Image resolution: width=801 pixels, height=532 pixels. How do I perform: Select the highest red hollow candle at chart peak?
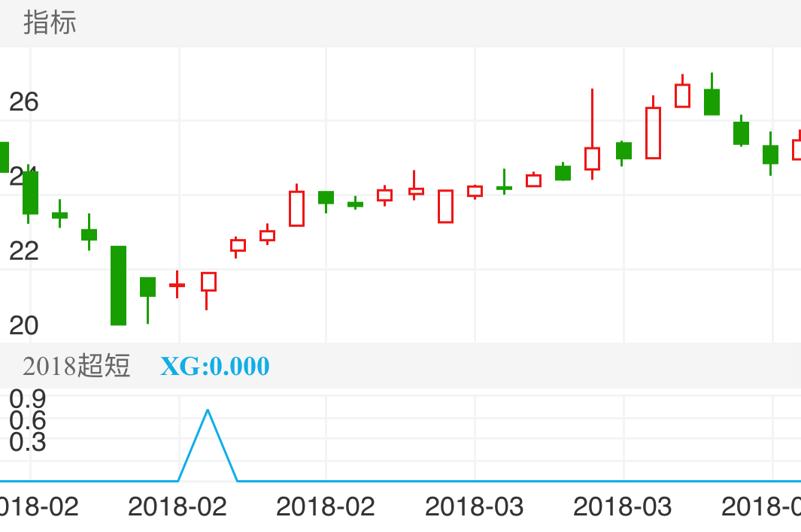coord(682,95)
